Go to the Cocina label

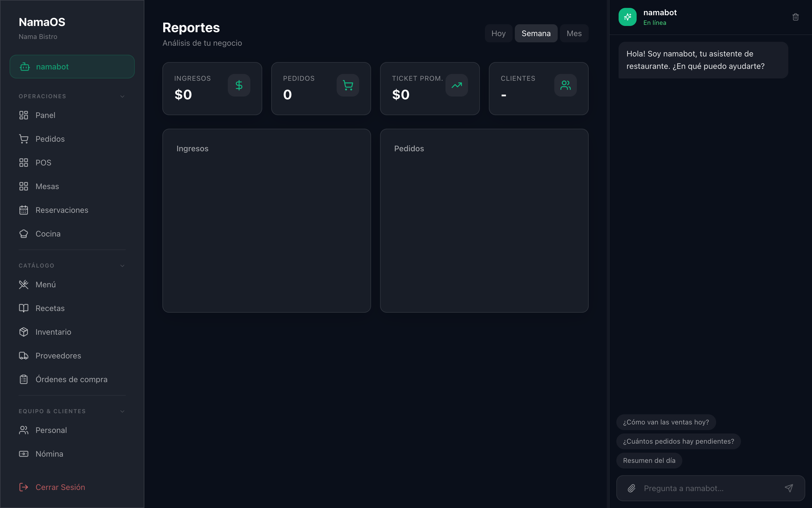point(48,234)
